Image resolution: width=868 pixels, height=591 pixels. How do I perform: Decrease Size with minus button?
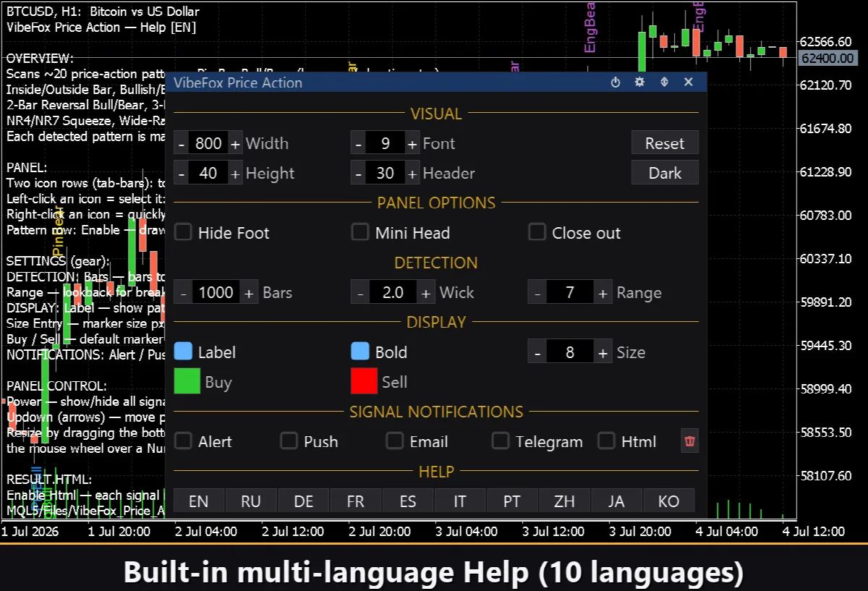pyautogui.click(x=536, y=352)
